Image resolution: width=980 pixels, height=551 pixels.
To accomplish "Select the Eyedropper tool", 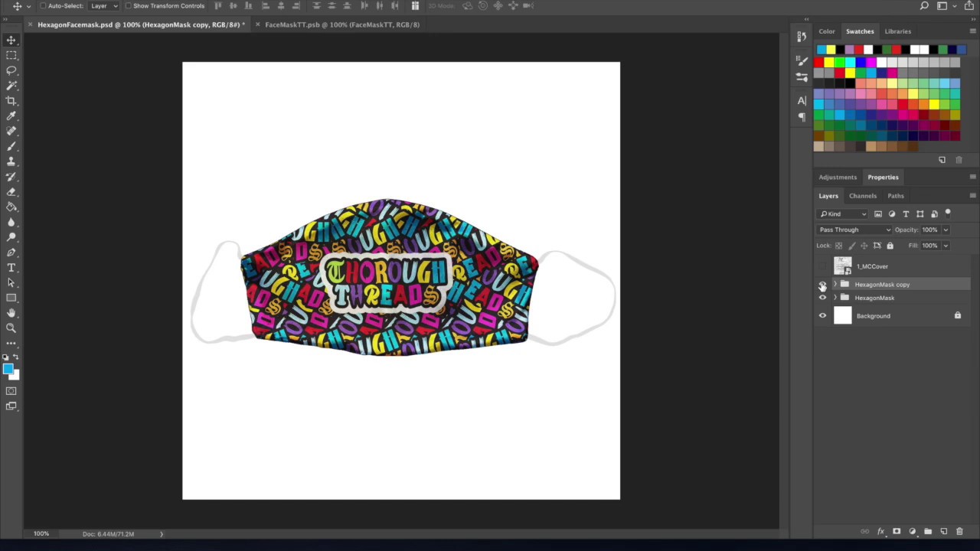I will [x=11, y=116].
